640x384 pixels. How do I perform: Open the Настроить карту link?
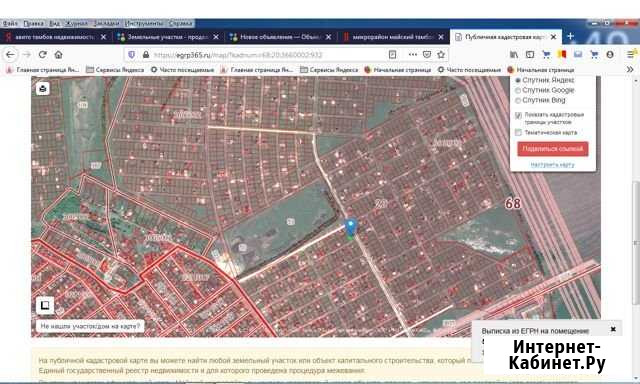(552, 164)
